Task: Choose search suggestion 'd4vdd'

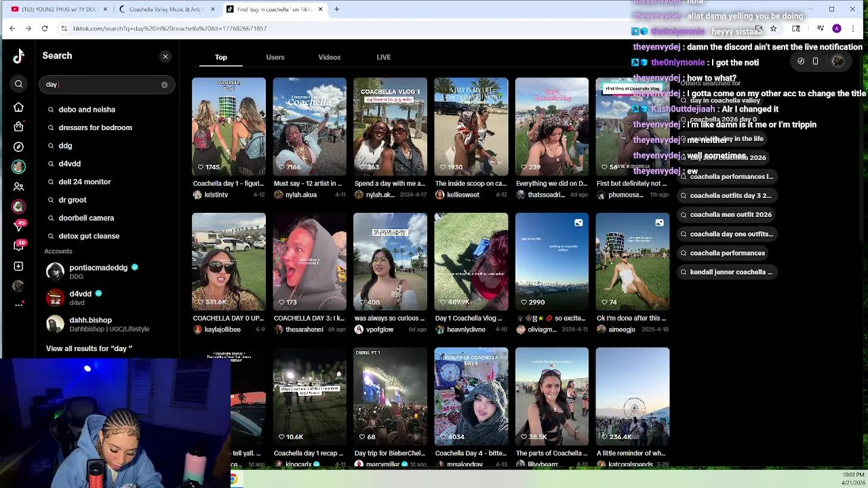Action: tap(108, 164)
